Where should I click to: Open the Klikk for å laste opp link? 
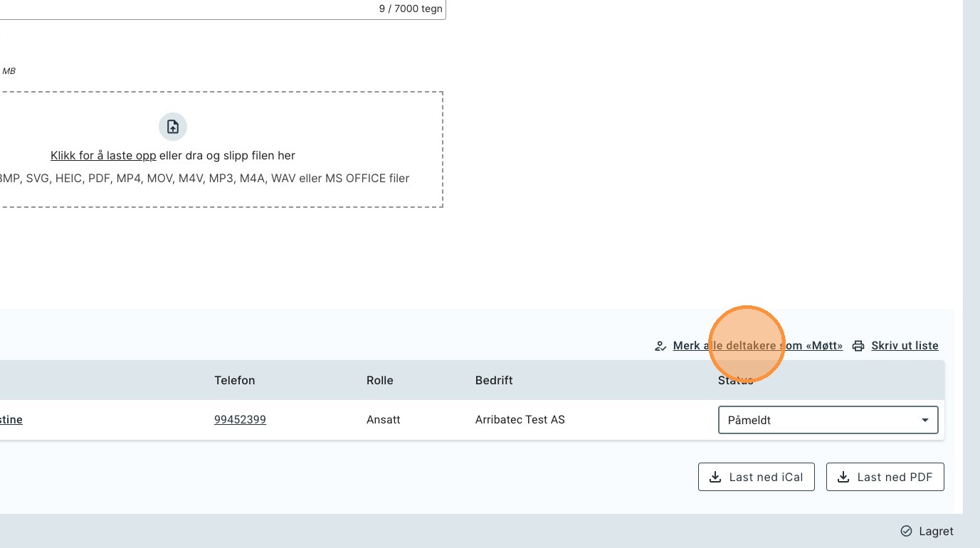[103, 155]
